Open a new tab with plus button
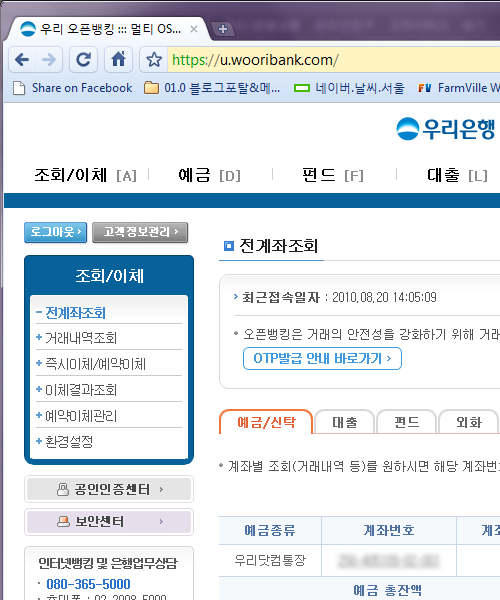 (x=223, y=29)
